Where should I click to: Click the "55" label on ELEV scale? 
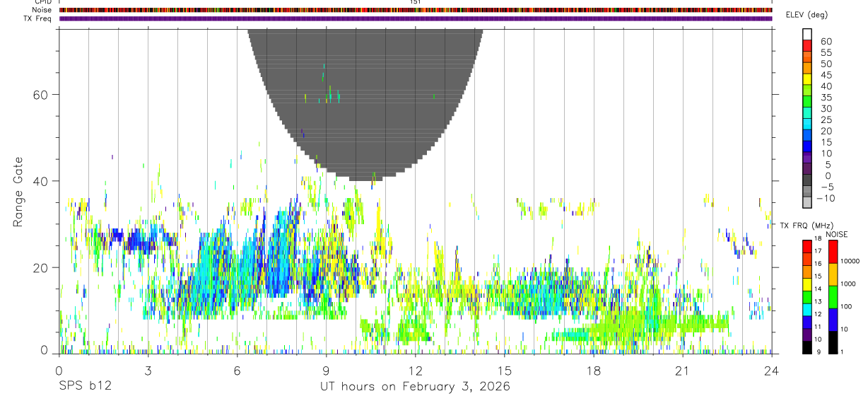click(x=826, y=53)
